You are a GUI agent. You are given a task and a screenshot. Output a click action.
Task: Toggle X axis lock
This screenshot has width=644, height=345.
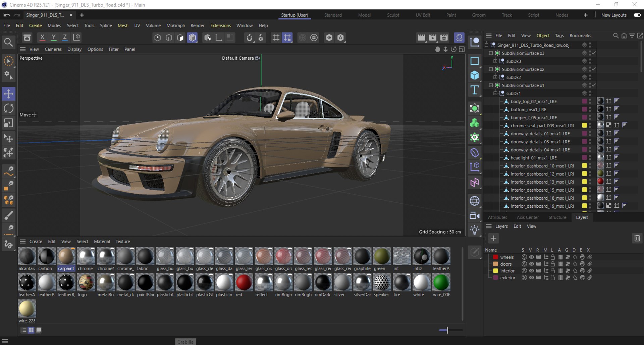42,38
